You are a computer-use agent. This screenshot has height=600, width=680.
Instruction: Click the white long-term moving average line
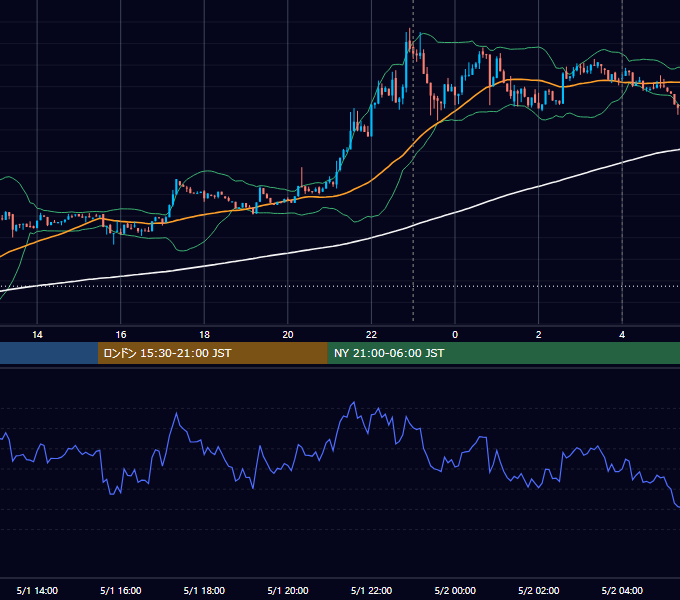click(x=373, y=238)
